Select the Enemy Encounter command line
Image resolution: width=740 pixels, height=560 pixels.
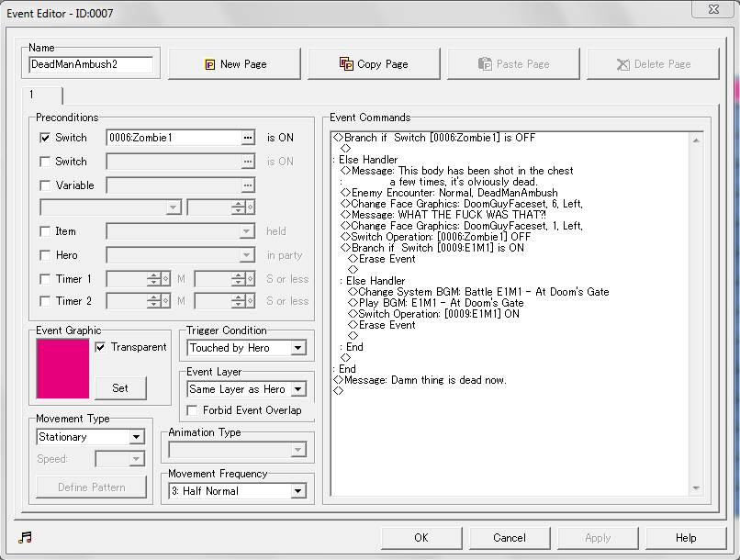click(x=454, y=193)
